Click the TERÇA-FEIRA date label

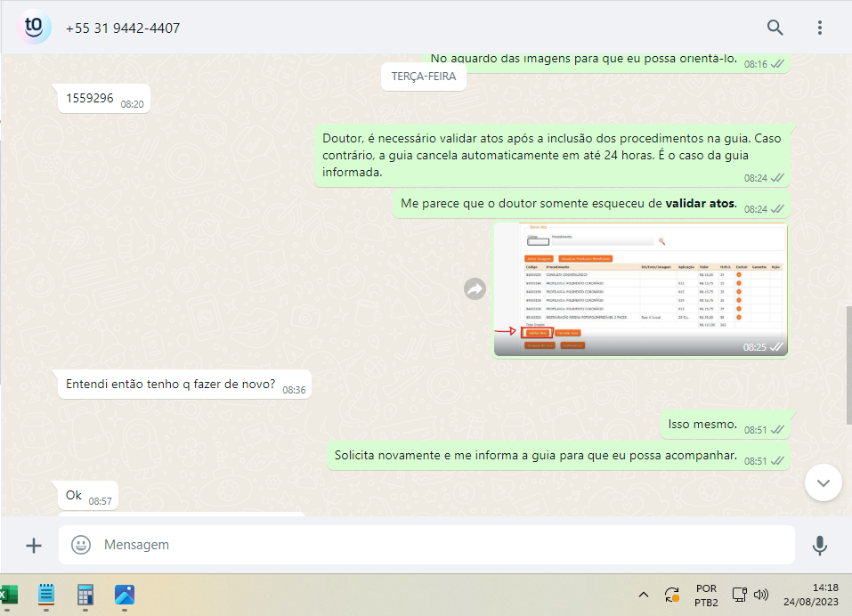[424, 77]
